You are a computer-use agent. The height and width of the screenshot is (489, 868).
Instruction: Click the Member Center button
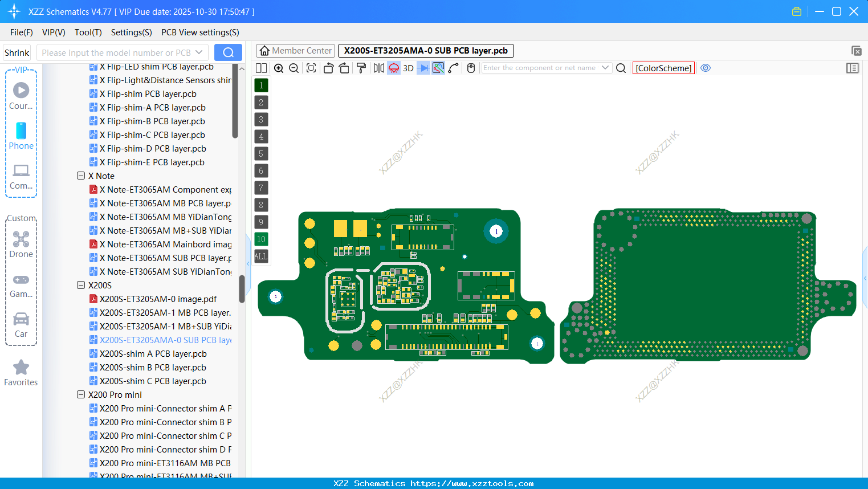tap(295, 50)
